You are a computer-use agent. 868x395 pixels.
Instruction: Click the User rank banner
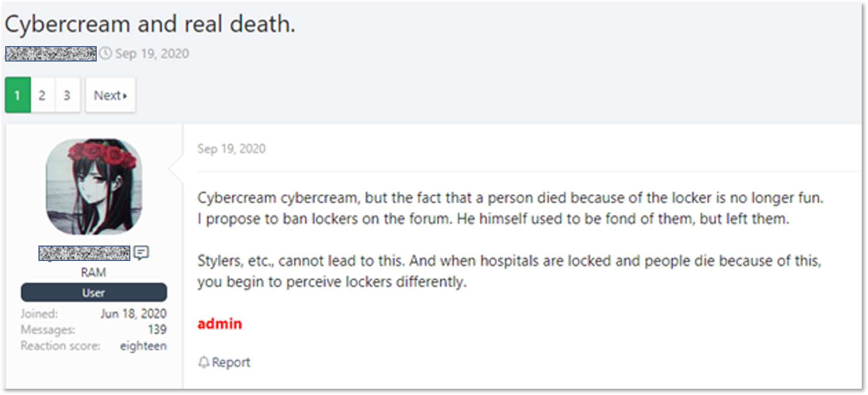pos(94,293)
